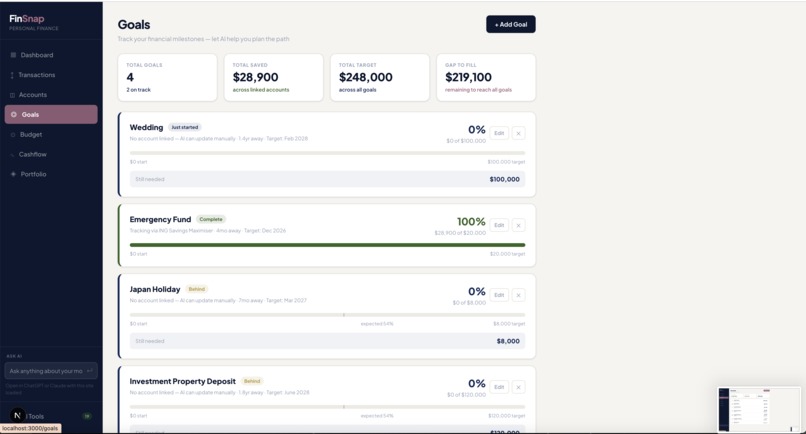Click the page preview thumbnail
Image resolution: width=806 pixels, height=434 pixels.
tap(759, 409)
